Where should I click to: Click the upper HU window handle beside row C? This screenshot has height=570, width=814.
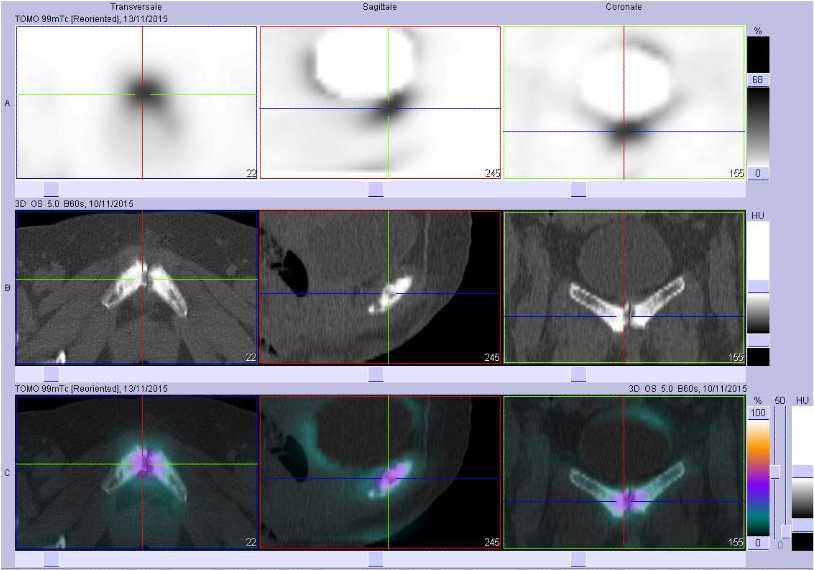click(802, 472)
